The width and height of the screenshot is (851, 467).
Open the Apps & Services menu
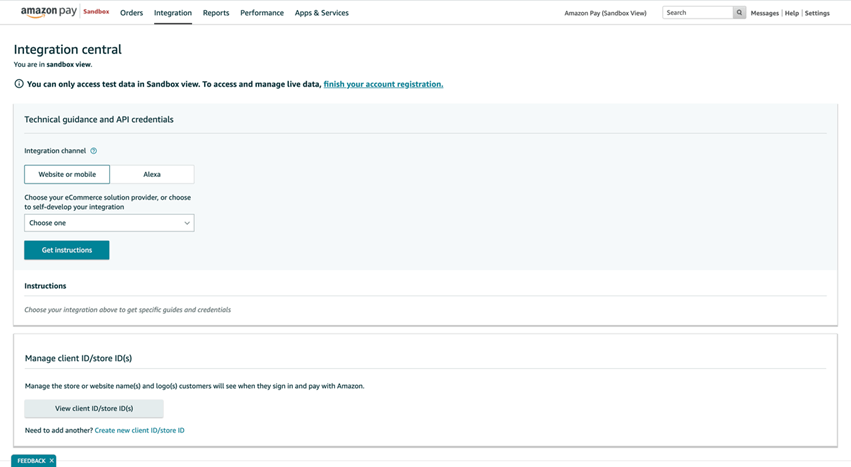(322, 12)
